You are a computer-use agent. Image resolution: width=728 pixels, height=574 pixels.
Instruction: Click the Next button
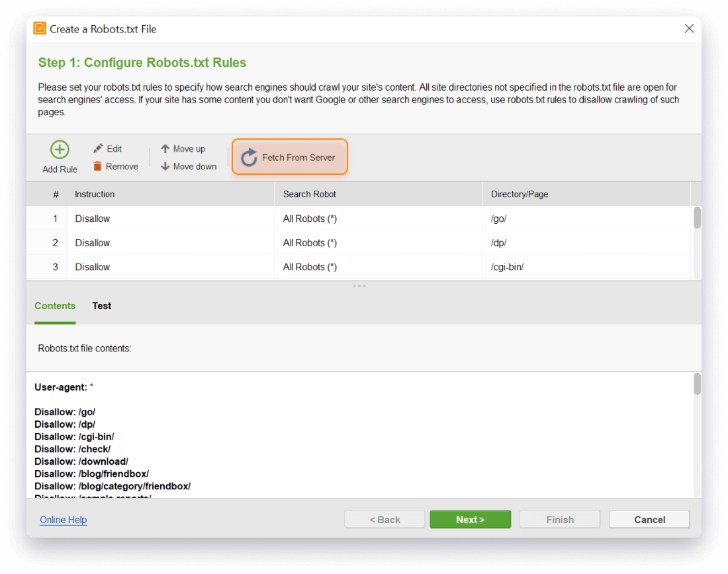point(471,519)
